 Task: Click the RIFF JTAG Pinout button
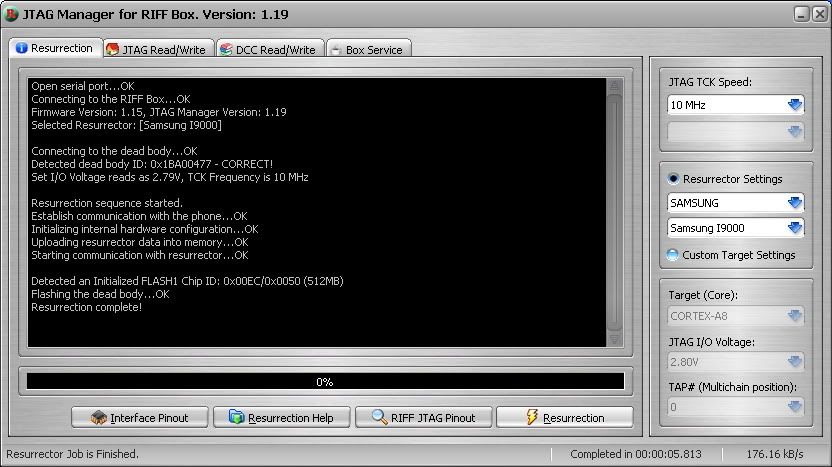click(423, 418)
